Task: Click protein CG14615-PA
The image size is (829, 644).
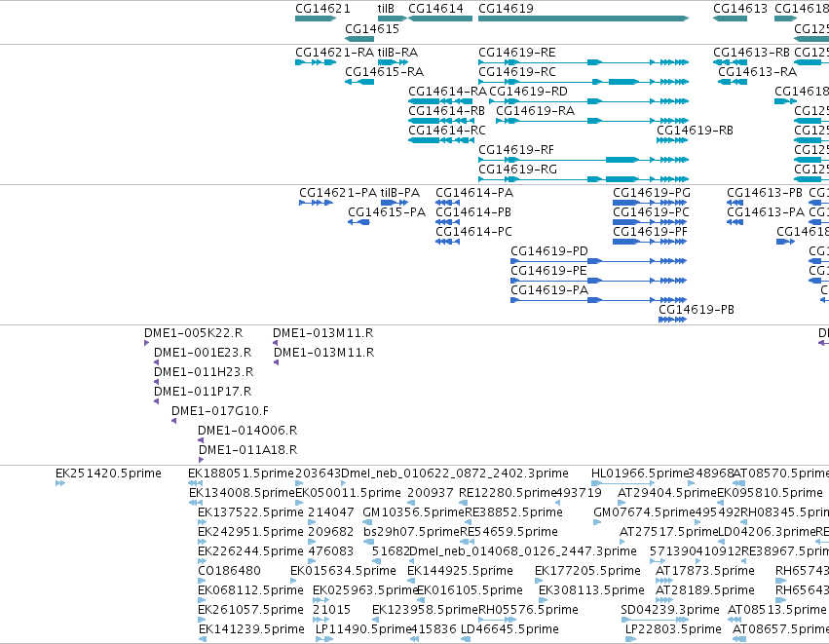Action: tap(358, 222)
